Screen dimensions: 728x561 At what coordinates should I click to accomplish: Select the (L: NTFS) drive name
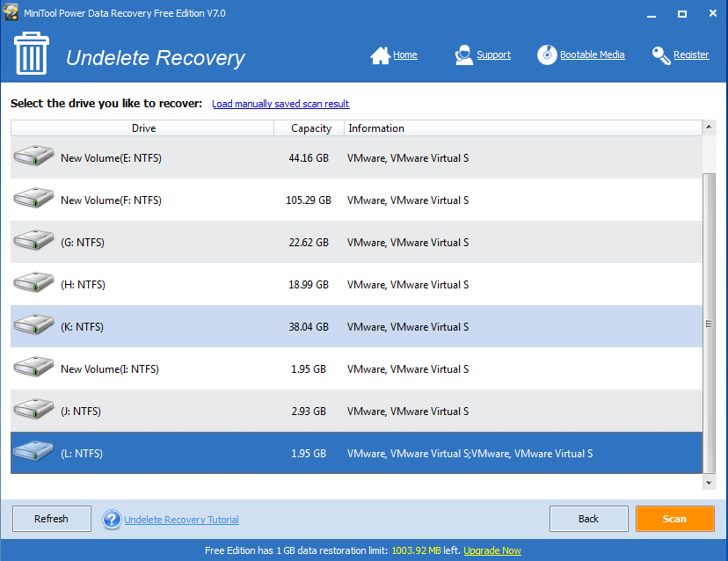82,454
